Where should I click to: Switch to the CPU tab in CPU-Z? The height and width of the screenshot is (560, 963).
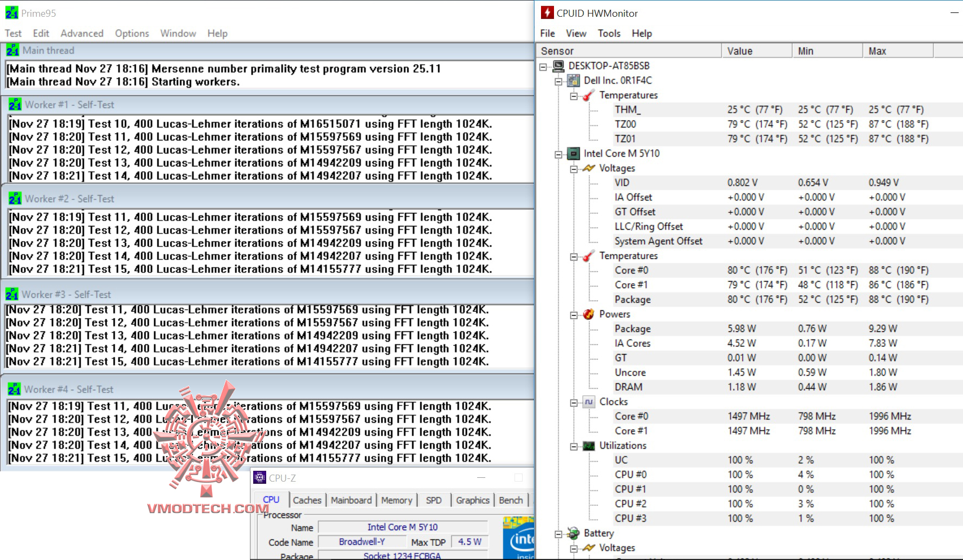point(271,499)
